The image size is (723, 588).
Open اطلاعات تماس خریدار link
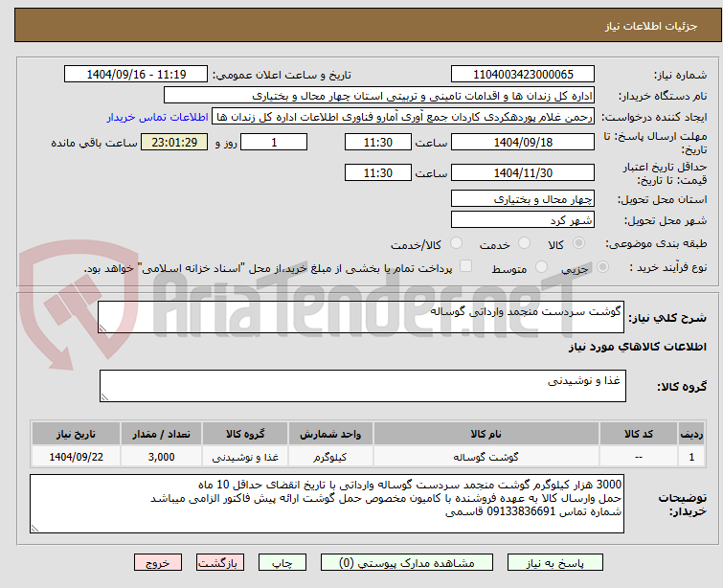point(158,117)
